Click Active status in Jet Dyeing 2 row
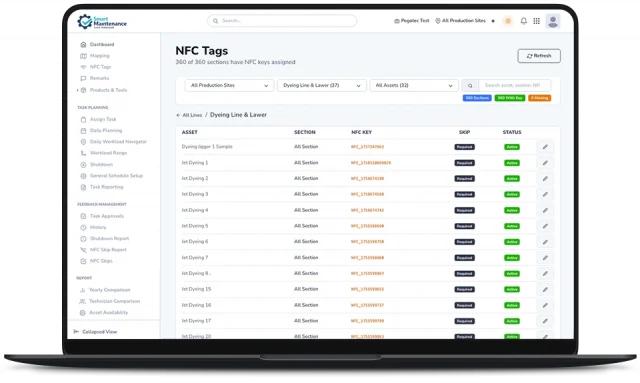Screen dimensions: 640x383 tap(512, 179)
